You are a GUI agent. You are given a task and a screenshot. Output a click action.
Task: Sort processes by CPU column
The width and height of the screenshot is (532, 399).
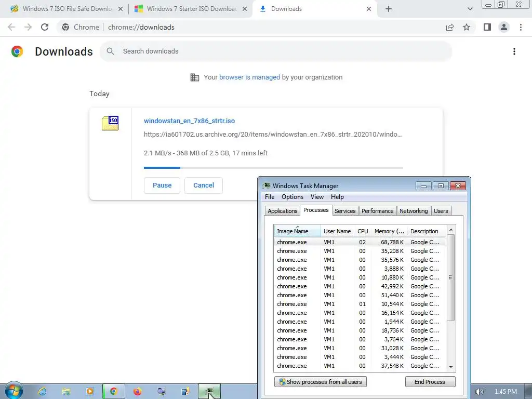point(363,231)
